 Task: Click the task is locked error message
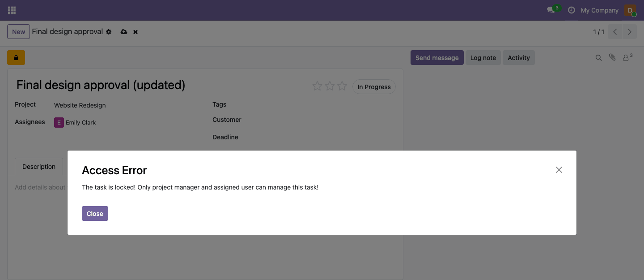click(x=200, y=187)
